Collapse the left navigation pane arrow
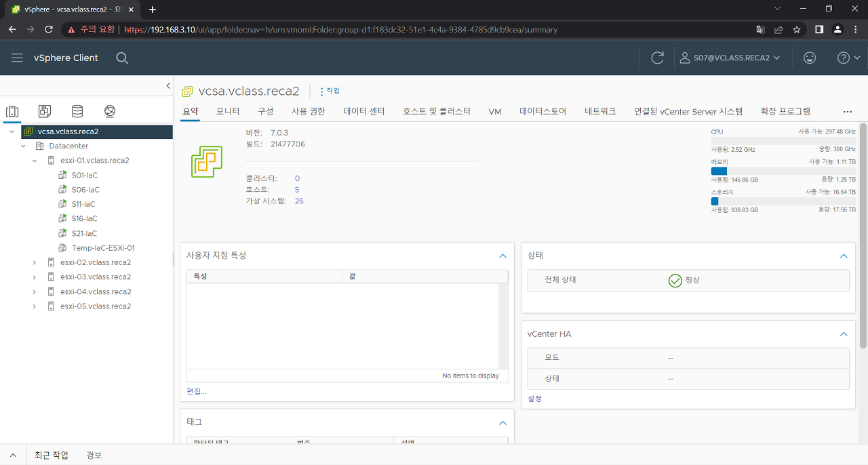Screen dimensions: 868x465 [168, 85]
